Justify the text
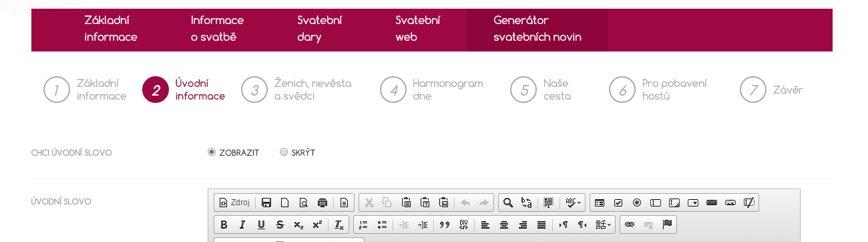This screenshot has width=868, height=242. coord(541,225)
